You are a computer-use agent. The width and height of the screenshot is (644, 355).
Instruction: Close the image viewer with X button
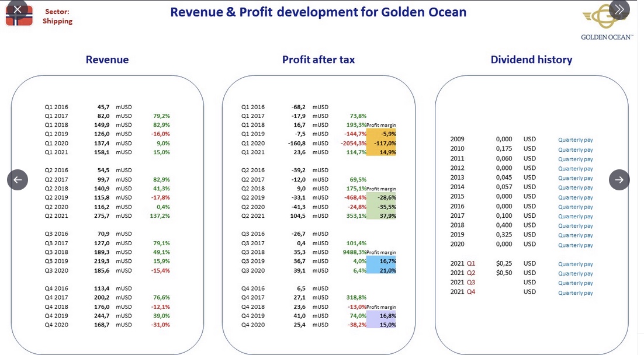coord(18,9)
